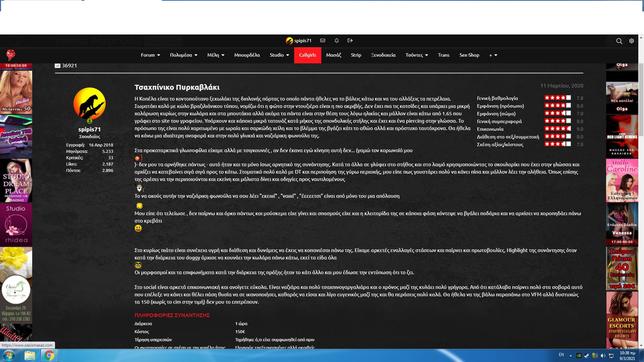
Task: Click the logout arrow icon
Action: tap(350, 41)
